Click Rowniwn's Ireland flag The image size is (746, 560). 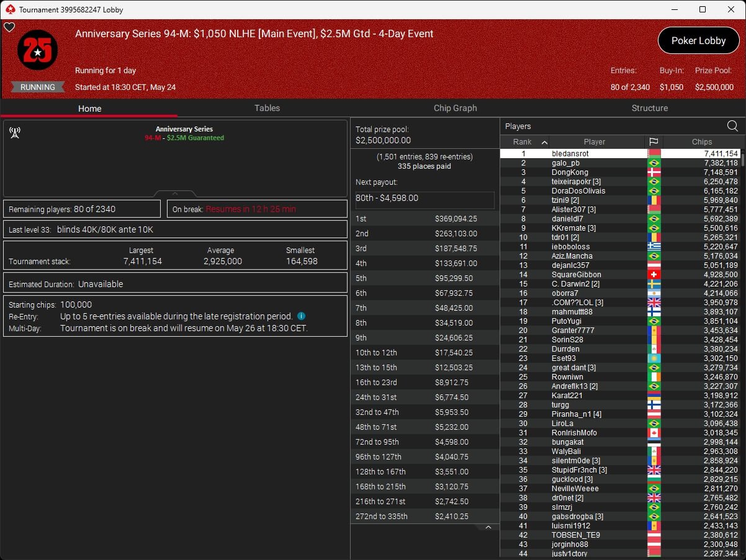654,376
